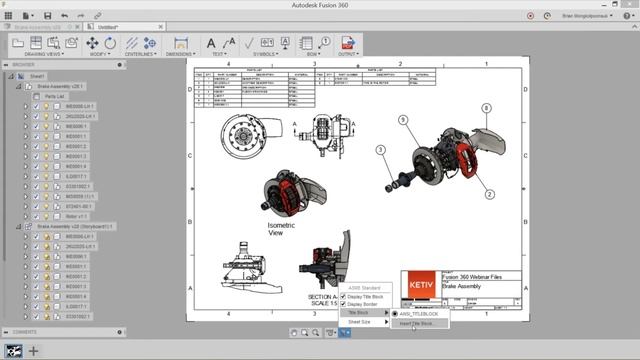Open the CENTERLINES dropdown
640x360 pixels.
click(141, 54)
